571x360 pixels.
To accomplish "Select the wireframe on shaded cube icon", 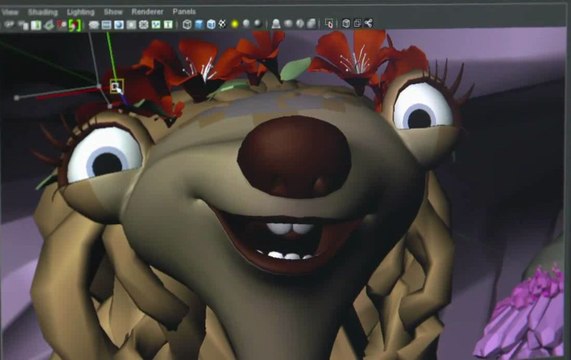I will click(211, 24).
